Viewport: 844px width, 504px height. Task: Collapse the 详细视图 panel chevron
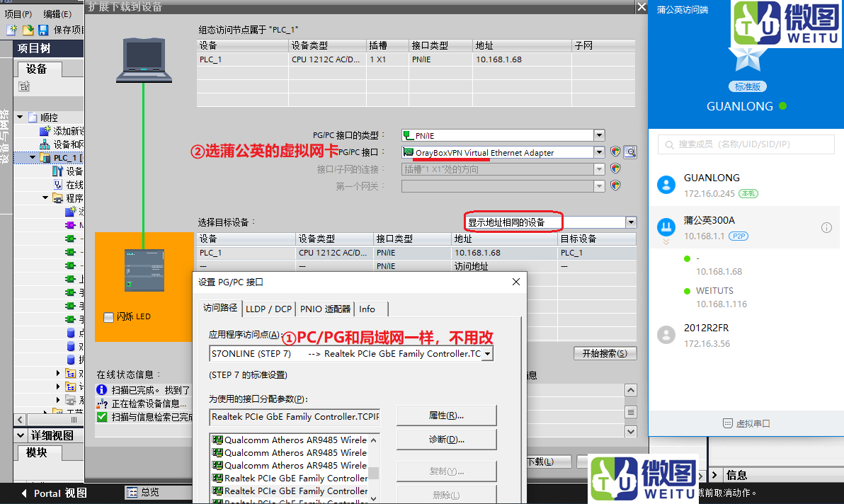[21, 435]
